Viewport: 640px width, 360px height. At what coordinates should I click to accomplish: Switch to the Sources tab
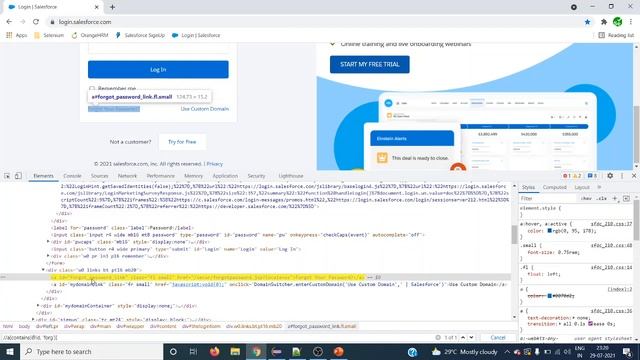pos(100,176)
